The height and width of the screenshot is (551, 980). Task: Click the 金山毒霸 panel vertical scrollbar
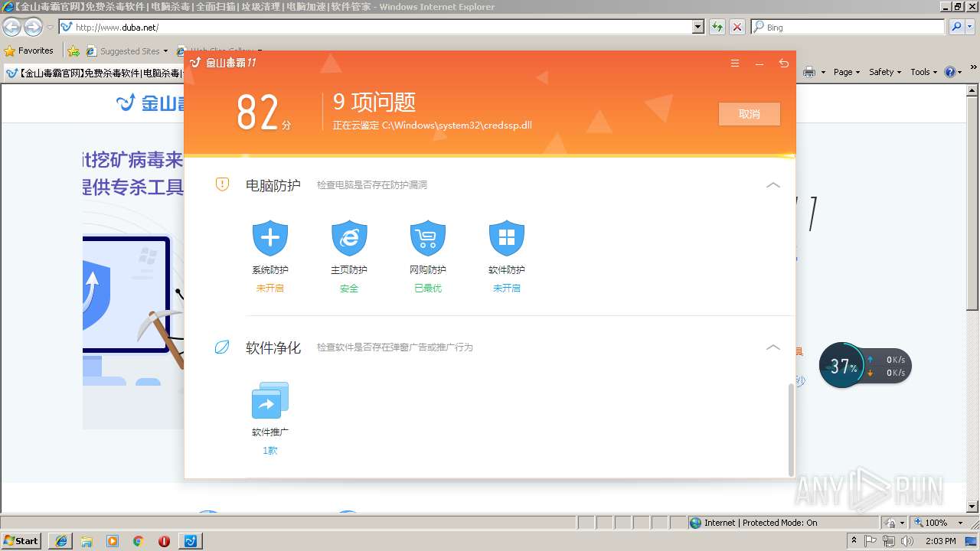[791, 429]
